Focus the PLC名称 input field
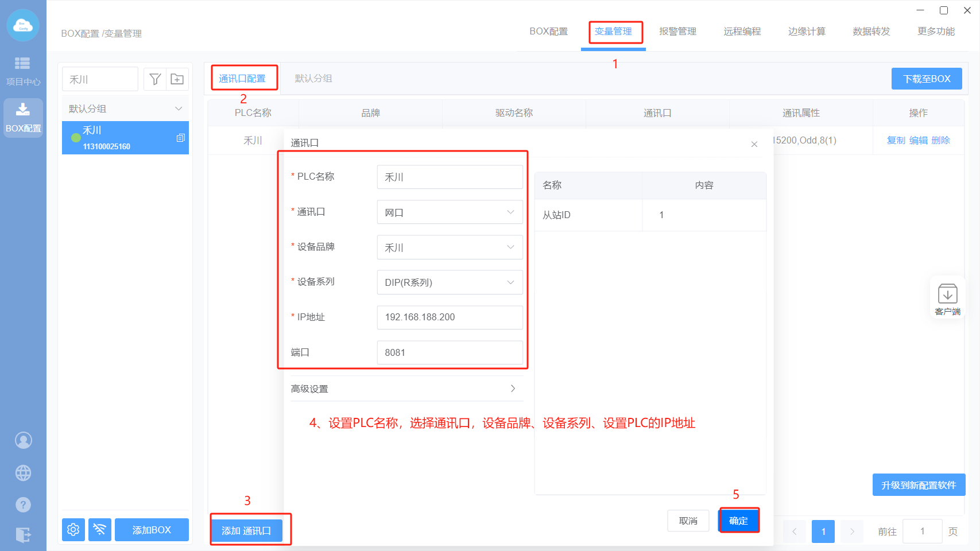Screen dimensions: 980x551 [x=450, y=177]
